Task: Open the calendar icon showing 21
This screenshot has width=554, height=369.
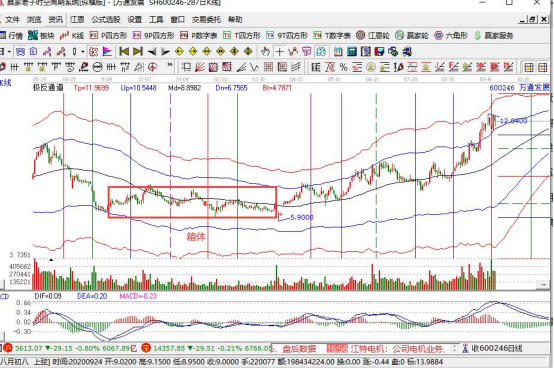Action: [x=338, y=52]
